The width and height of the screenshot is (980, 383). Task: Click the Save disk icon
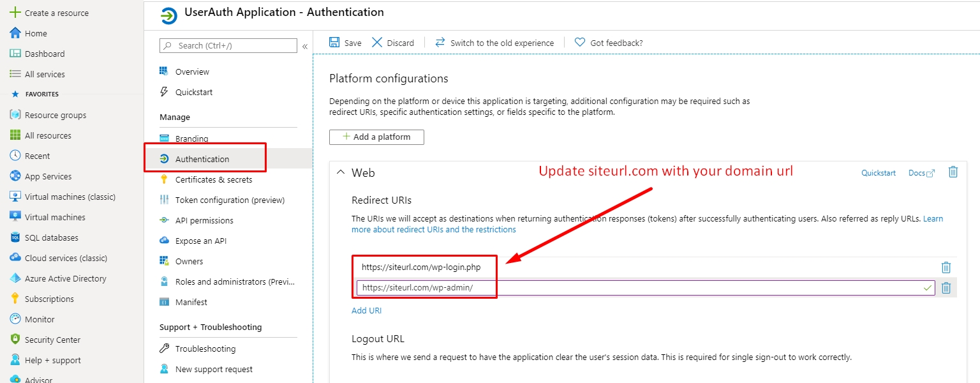(334, 42)
